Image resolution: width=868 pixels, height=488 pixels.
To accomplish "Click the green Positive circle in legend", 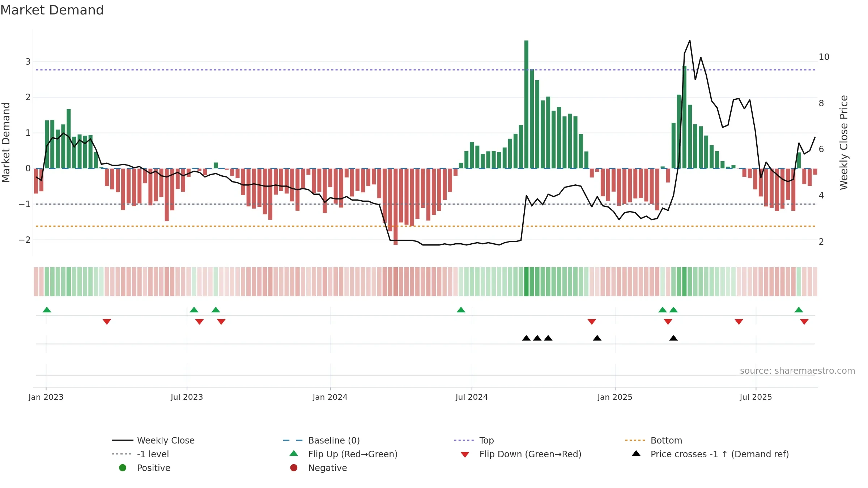I will click(123, 468).
